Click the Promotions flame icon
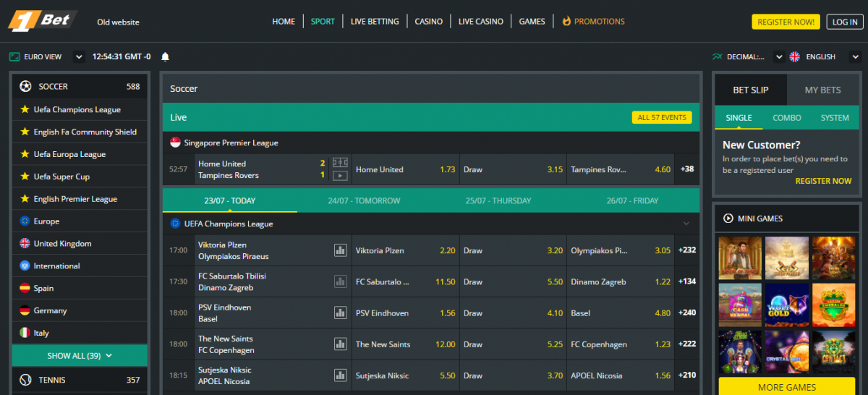This screenshot has height=395, width=868. [x=566, y=21]
